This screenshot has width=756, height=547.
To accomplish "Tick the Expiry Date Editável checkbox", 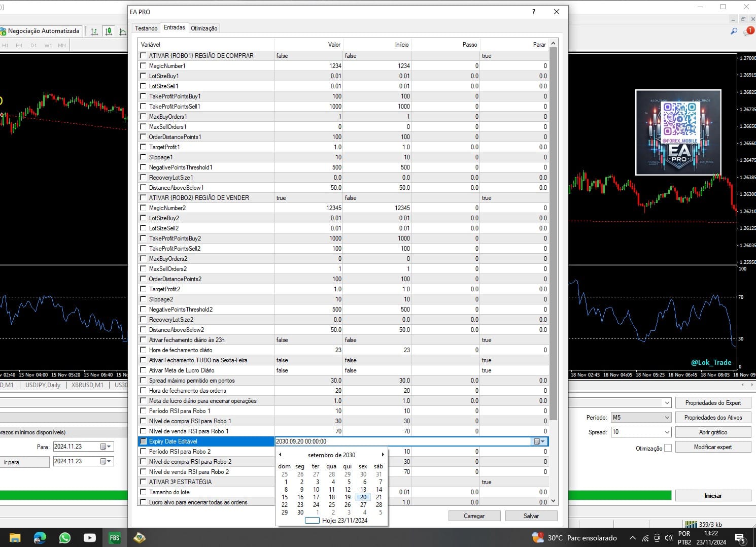I will 143,441.
